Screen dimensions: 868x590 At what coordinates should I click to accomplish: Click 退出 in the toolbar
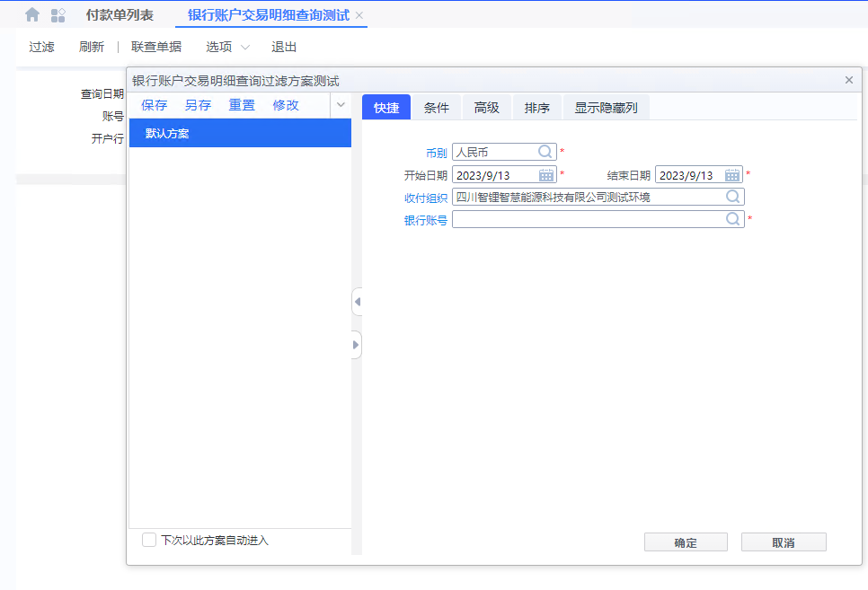[284, 47]
